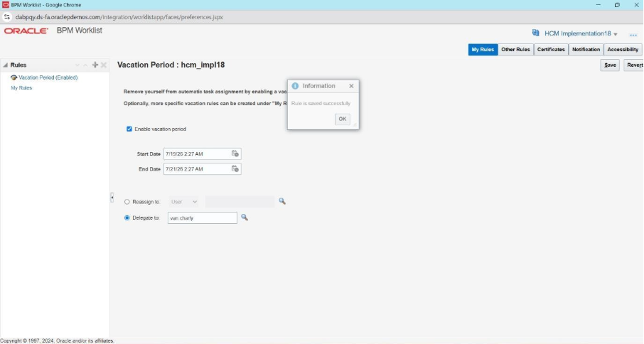The width and height of the screenshot is (644, 344).
Task: Click the 'Rule is saved successfully' message
Action: (321, 104)
